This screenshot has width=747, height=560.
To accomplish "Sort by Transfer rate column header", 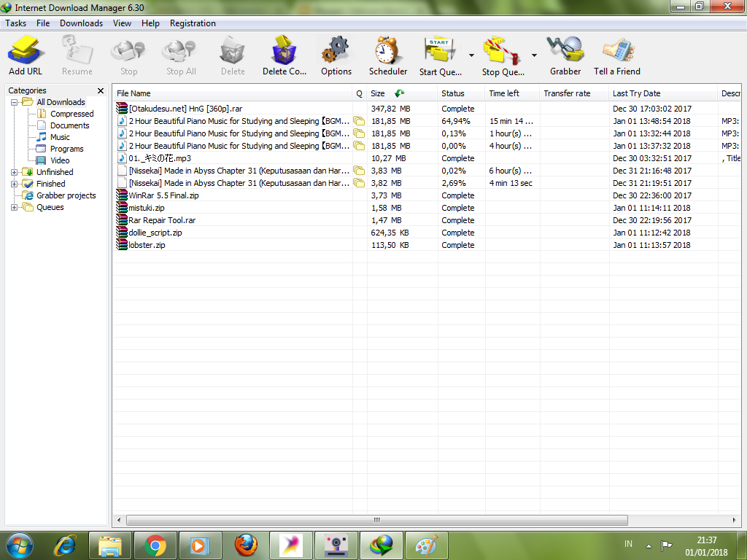I will [575, 93].
